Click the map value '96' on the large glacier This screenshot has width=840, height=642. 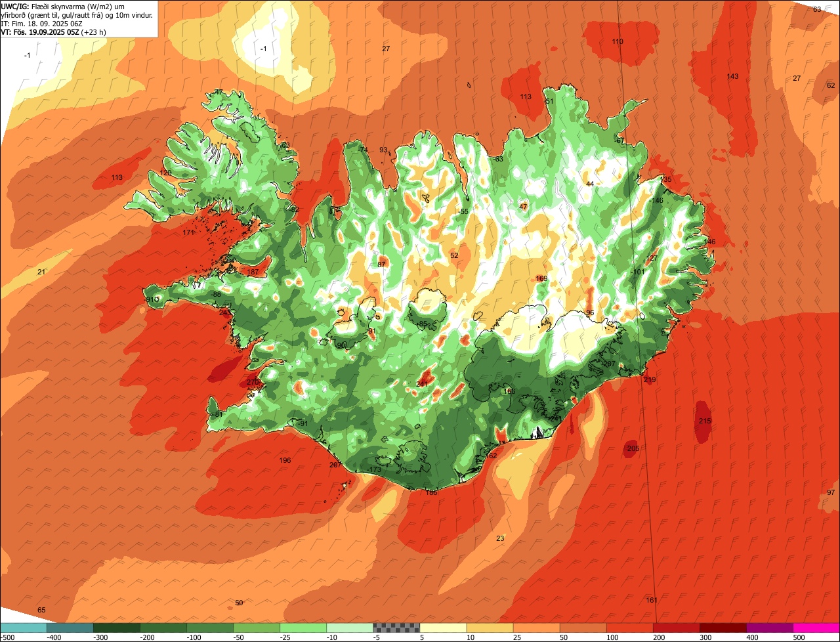590,312
